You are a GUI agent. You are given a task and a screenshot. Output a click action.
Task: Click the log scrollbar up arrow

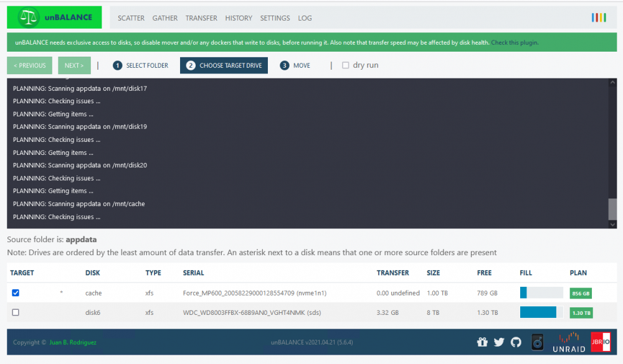pyautogui.click(x=612, y=82)
